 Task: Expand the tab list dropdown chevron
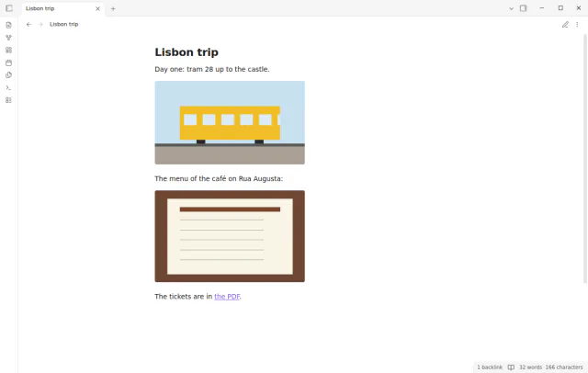511,8
